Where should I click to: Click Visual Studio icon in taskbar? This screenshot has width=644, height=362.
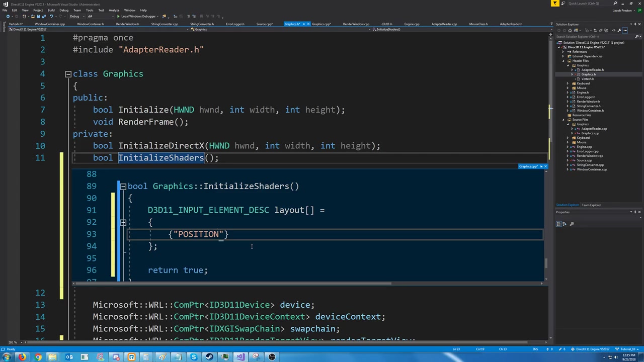pos(240,357)
